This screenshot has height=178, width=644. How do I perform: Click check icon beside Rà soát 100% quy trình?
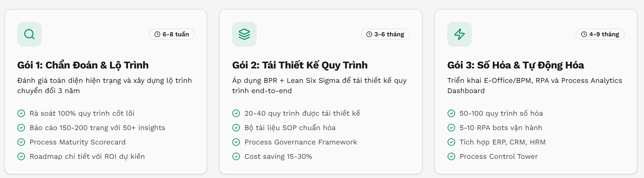pyautogui.click(x=21, y=113)
